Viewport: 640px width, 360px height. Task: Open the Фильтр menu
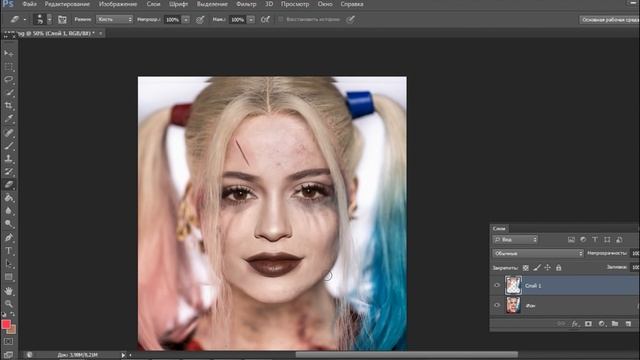(x=246, y=4)
